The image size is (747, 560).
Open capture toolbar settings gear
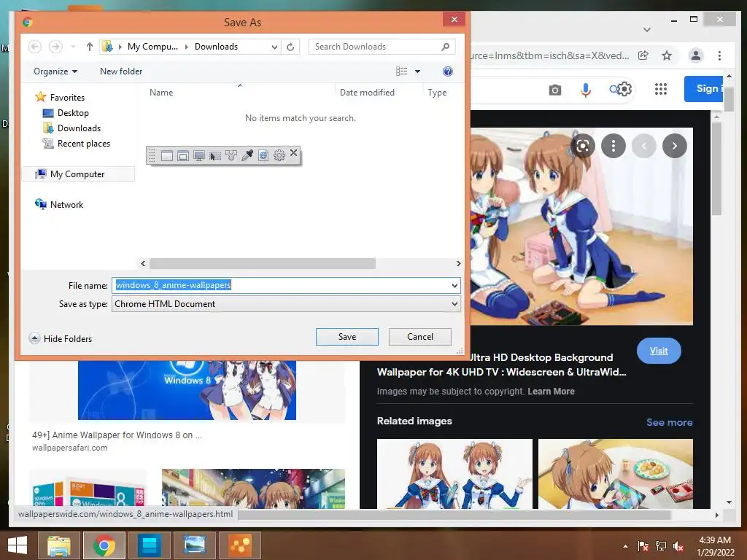point(279,156)
